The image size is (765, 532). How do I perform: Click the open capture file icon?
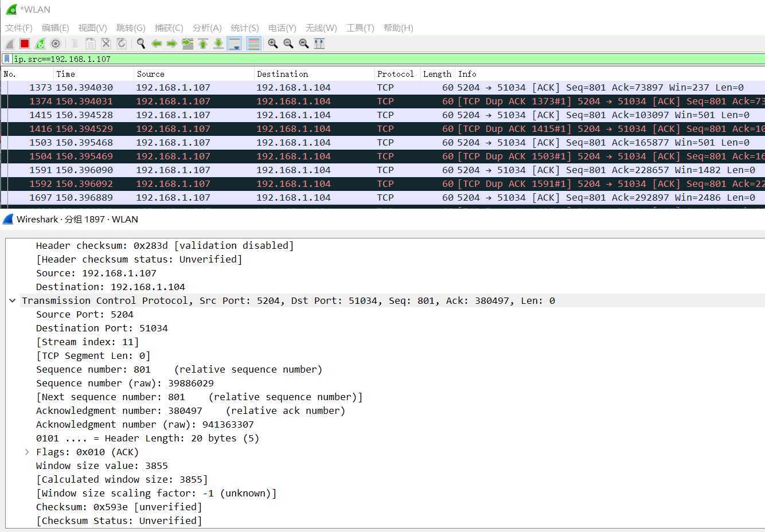pyautogui.click(x=75, y=44)
